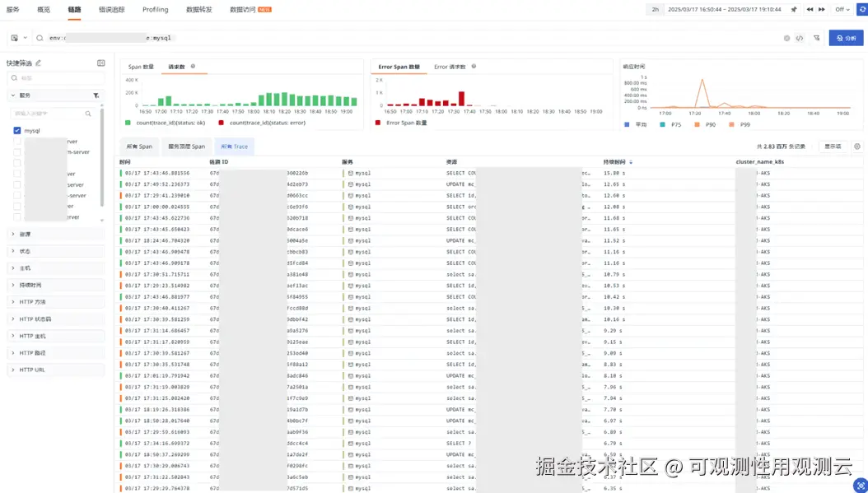The height and width of the screenshot is (493, 868).
Task: Click the magnifier icon in the query bar
Action: click(x=40, y=38)
